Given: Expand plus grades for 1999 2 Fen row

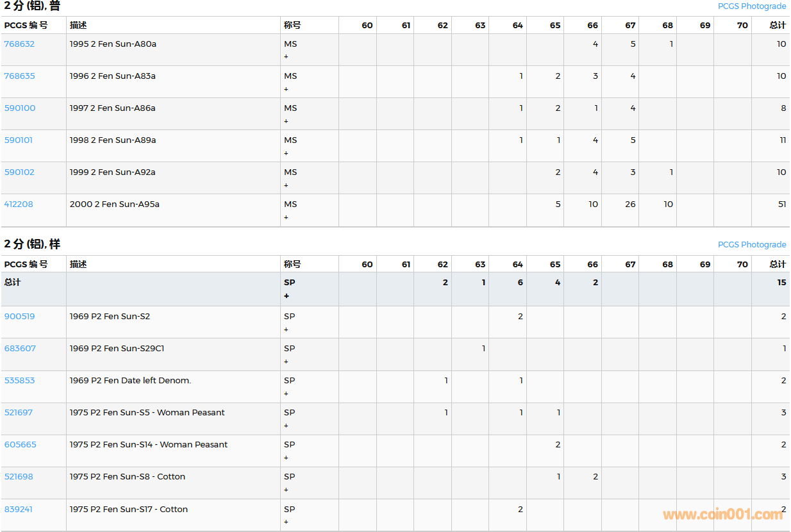Looking at the screenshot, I should tap(286, 185).
